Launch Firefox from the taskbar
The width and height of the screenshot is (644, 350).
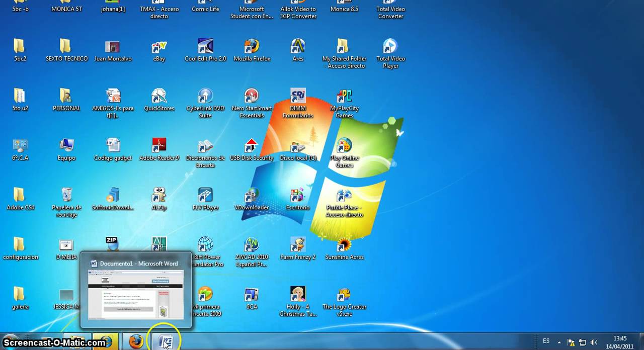tap(136, 342)
